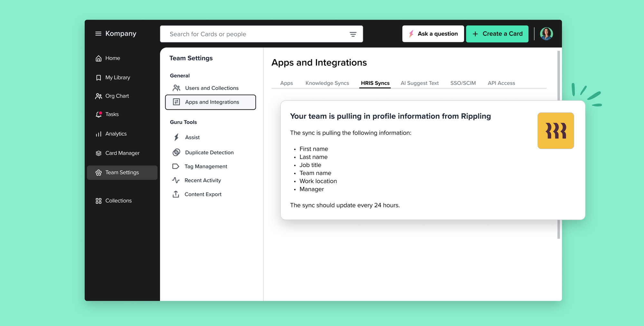This screenshot has height=326, width=644.
Task: Click the Ask a question button
Action: tap(433, 33)
